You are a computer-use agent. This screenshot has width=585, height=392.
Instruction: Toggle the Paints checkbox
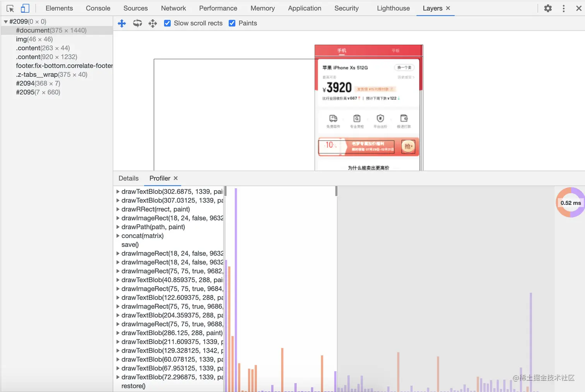[232, 23]
